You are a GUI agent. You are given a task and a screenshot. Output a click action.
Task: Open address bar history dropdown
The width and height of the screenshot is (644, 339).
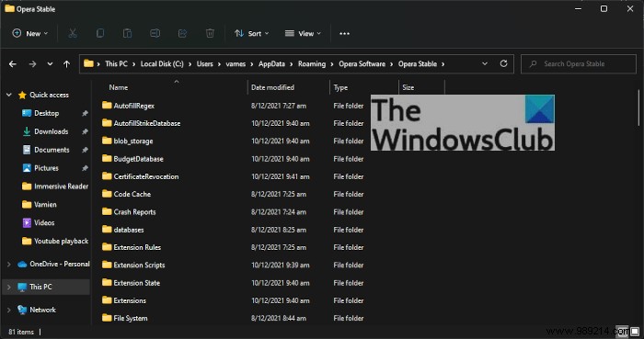(485, 63)
